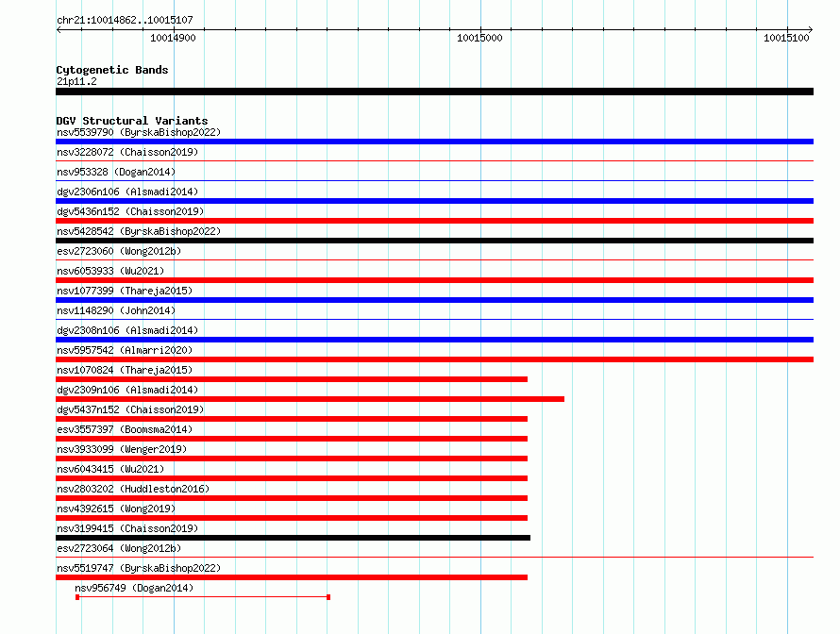
Task: Select the red bar under nsv6053933
Action: [434, 280]
